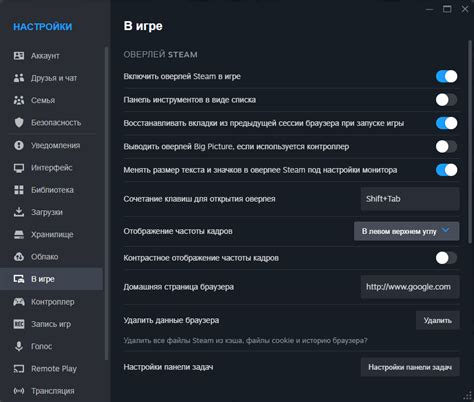
Task: Click the Трансляция broadcast icon
Action: (19, 391)
